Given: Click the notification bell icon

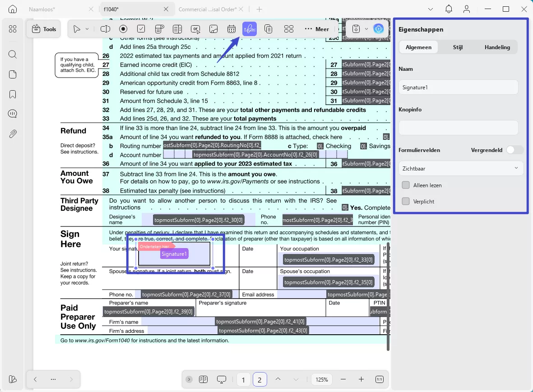Looking at the screenshot, I should pos(449,9).
